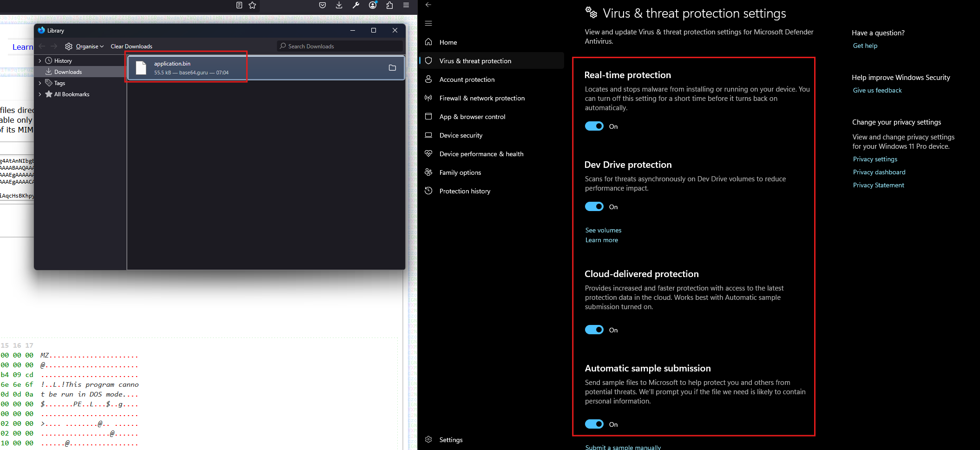Click the Organise gear icon
The width and height of the screenshot is (980, 450).
(x=69, y=46)
